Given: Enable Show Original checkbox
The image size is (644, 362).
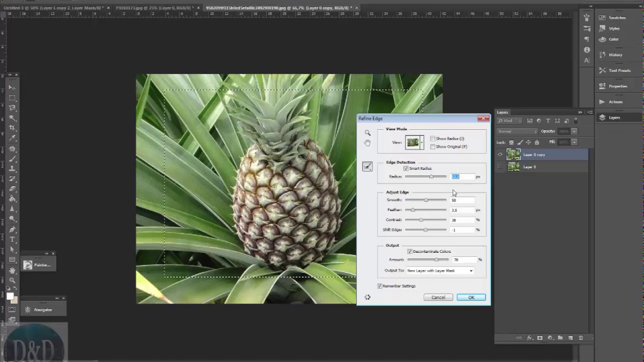Looking at the screenshot, I should tap(433, 147).
